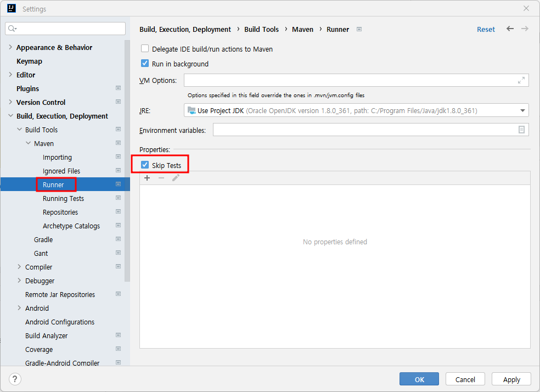Click Build Tools in the breadcrumb
The image size is (540, 392).
click(261, 29)
